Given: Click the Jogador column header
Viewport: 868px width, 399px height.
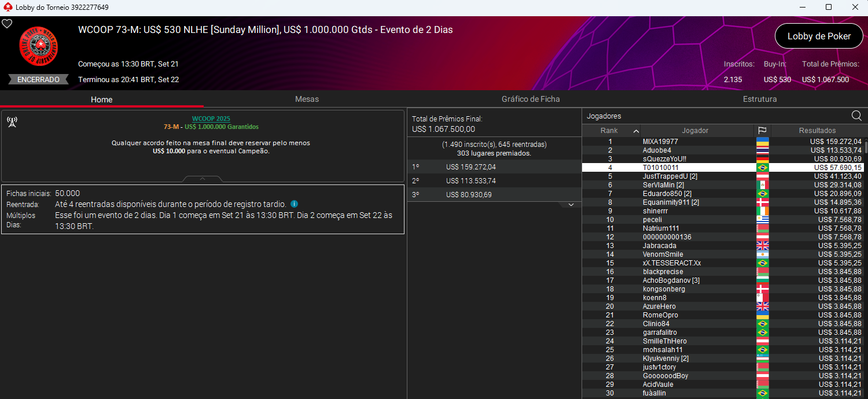Looking at the screenshot, I should tap(696, 131).
